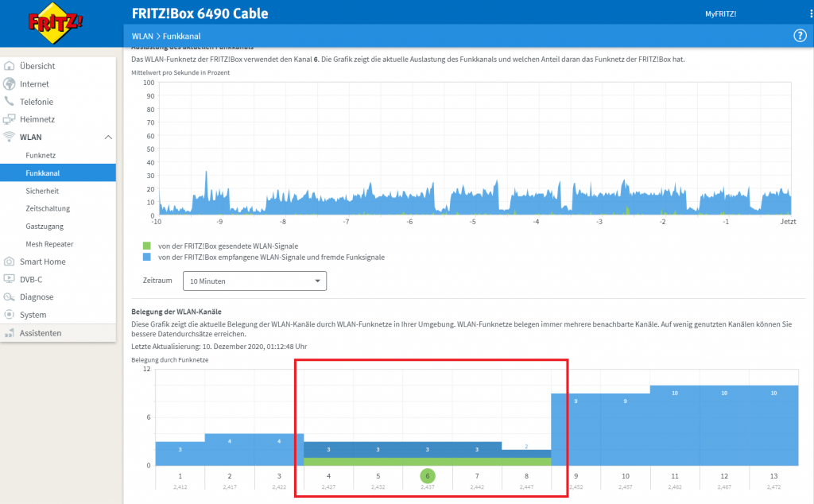
Task: Open the DVB-C menu entry
Action: pyautogui.click(x=31, y=279)
